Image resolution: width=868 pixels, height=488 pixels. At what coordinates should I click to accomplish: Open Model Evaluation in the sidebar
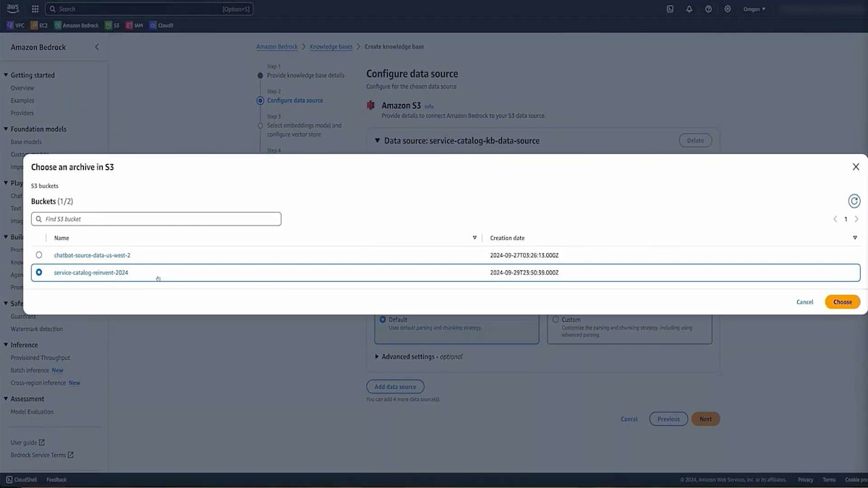(x=32, y=412)
